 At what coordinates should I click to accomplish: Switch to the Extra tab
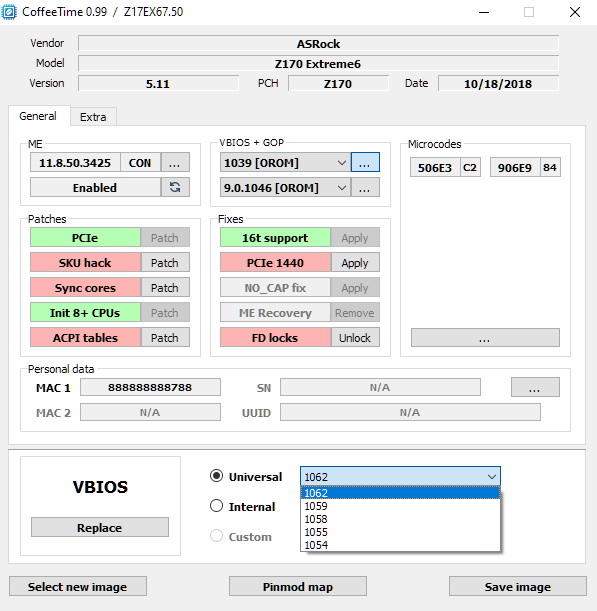coord(93,117)
